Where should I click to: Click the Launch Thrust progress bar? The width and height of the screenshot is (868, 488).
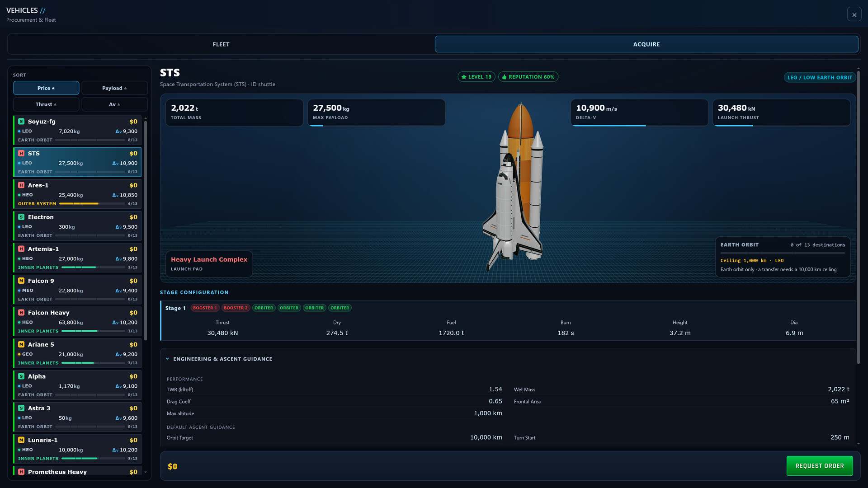click(781, 126)
